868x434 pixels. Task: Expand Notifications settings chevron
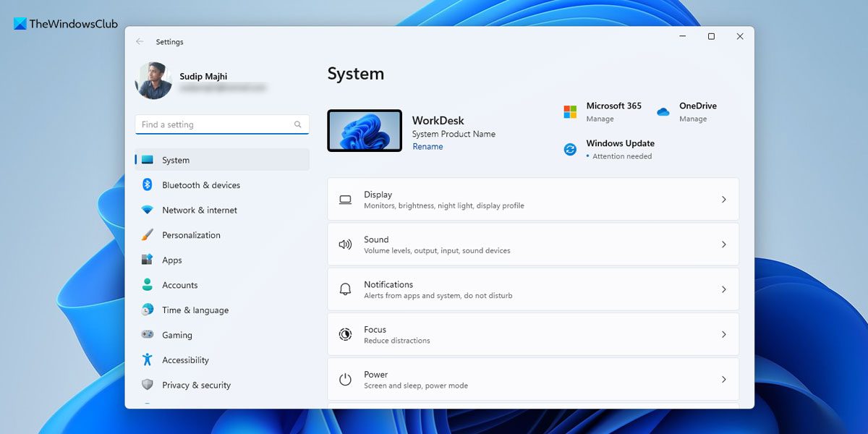click(724, 289)
